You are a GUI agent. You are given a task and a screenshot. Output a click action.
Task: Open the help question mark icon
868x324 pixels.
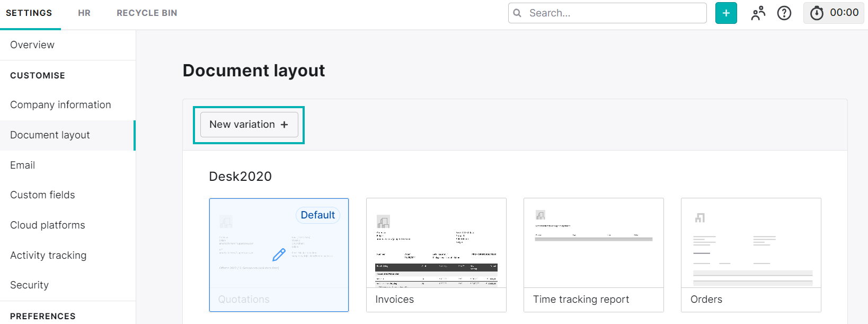click(784, 13)
